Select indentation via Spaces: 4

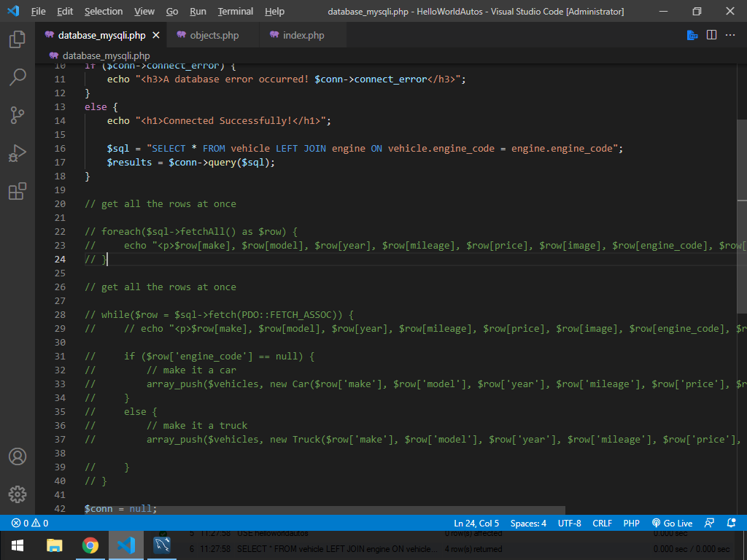click(528, 523)
